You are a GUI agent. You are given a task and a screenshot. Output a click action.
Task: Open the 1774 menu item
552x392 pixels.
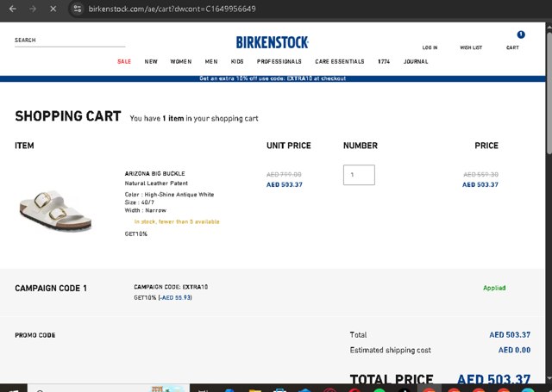(384, 61)
